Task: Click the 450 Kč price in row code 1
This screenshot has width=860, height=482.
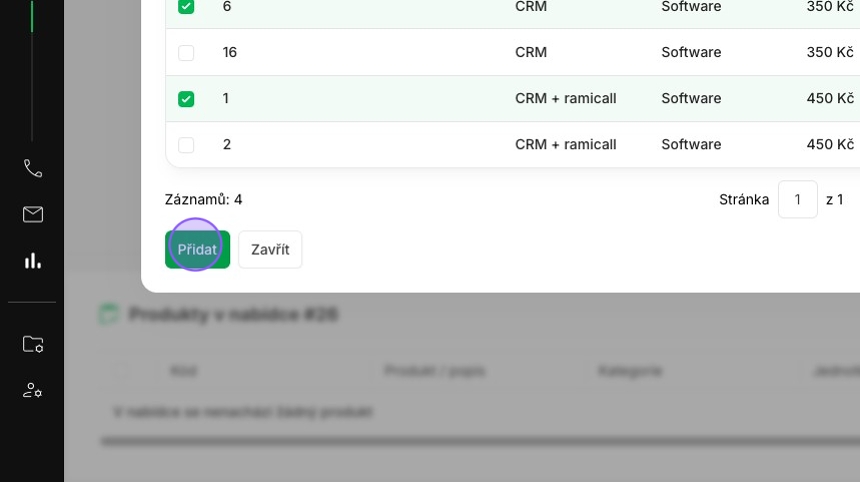Action: pyautogui.click(x=830, y=98)
